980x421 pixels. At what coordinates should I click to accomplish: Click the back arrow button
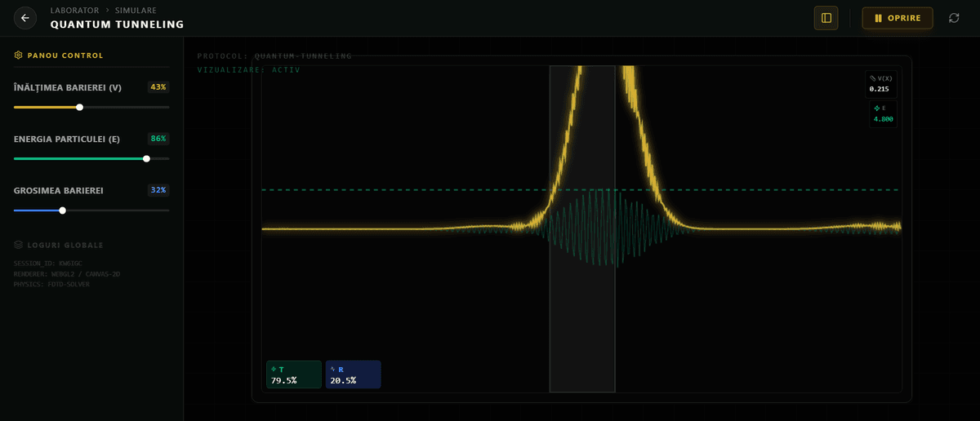pyautogui.click(x=25, y=18)
